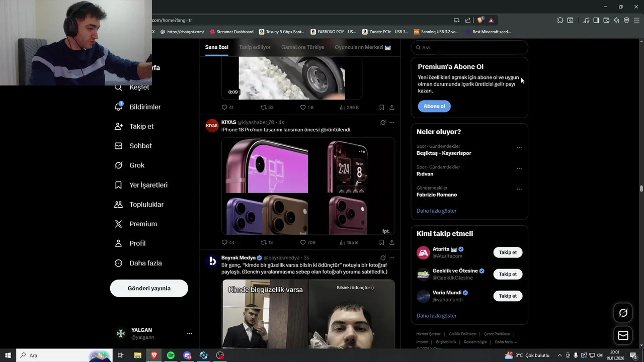
Task: Toggle system volume icon in tray
Action: (x=600, y=355)
